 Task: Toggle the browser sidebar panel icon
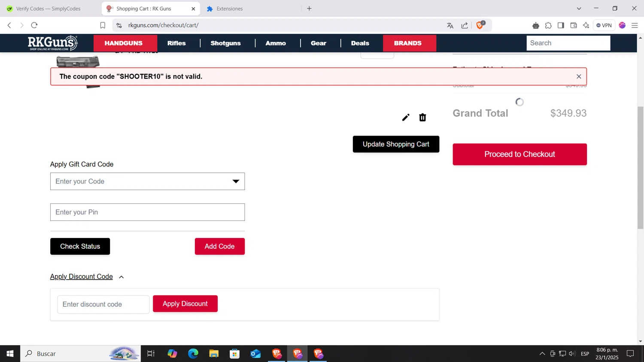(x=561, y=25)
